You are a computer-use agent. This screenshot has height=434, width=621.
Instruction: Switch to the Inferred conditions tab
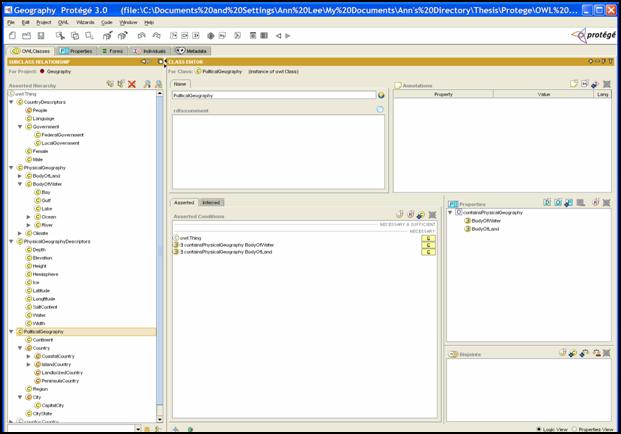pos(211,203)
